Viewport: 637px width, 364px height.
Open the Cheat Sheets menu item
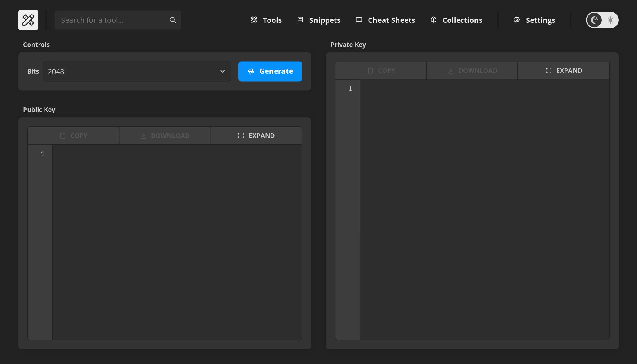pyautogui.click(x=385, y=20)
